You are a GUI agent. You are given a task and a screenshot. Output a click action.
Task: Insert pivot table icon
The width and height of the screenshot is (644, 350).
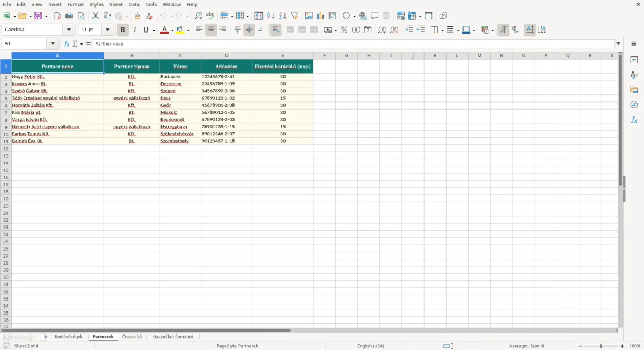click(x=333, y=16)
